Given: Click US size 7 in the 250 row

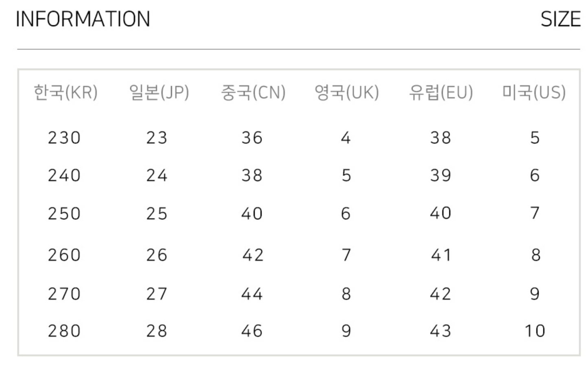Looking at the screenshot, I should (535, 213).
